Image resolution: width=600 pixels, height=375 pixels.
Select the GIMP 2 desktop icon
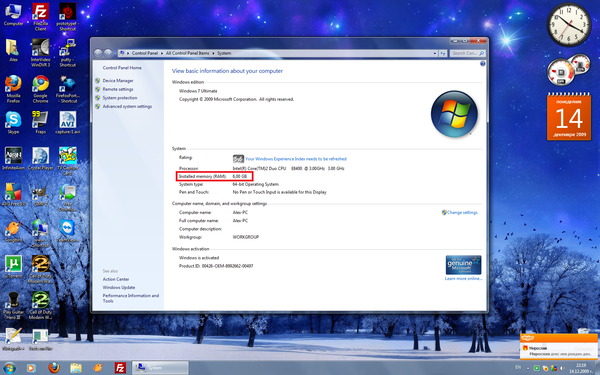coord(41,195)
